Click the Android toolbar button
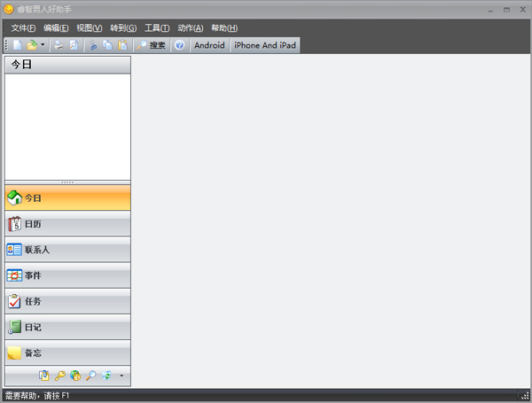 (209, 45)
